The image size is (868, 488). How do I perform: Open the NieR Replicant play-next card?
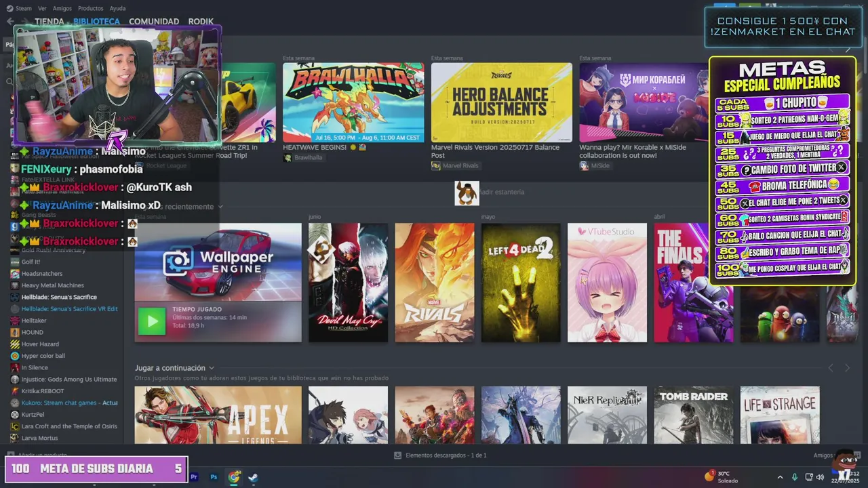click(608, 415)
